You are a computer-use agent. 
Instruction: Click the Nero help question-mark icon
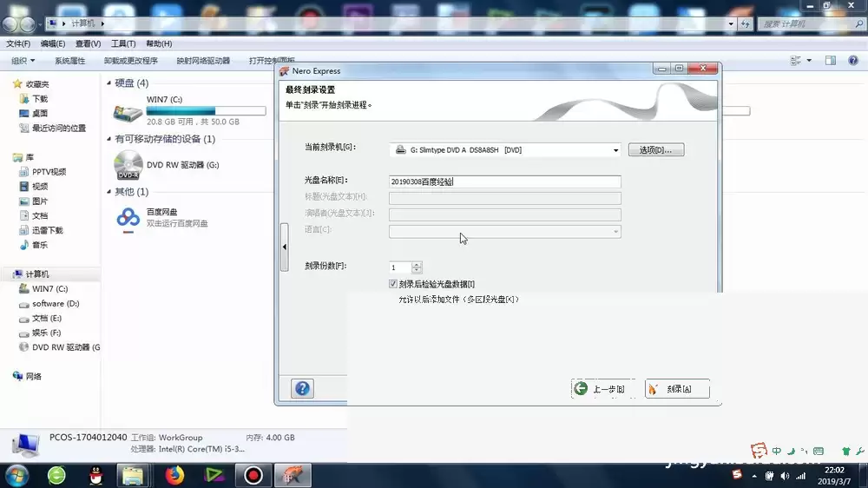click(302, 388)
